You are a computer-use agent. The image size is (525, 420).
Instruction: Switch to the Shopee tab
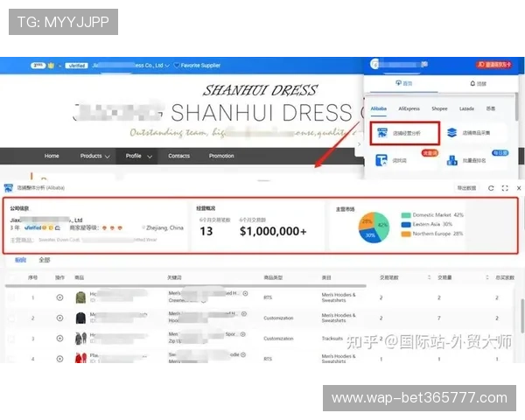(438, 108)
